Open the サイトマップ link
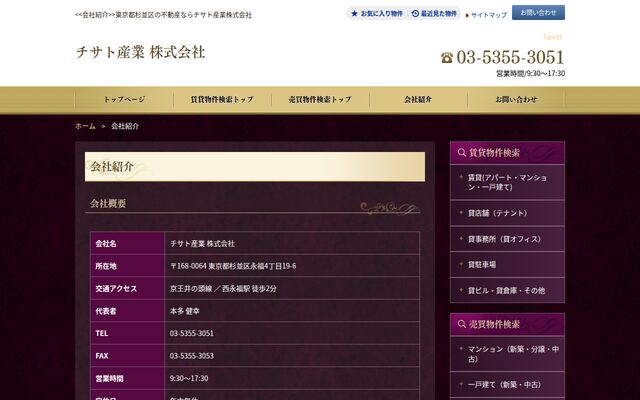Viewport: 640px width, 400px height. 489,15
